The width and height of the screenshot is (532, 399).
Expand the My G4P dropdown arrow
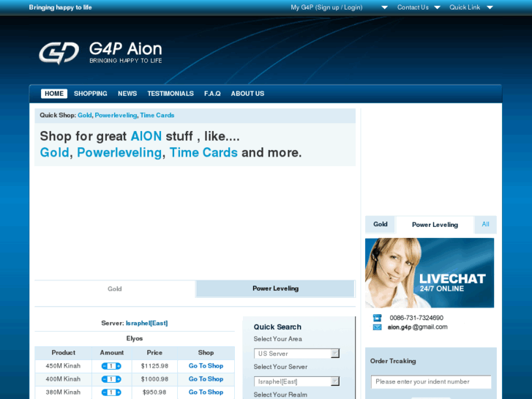point(384,7)
